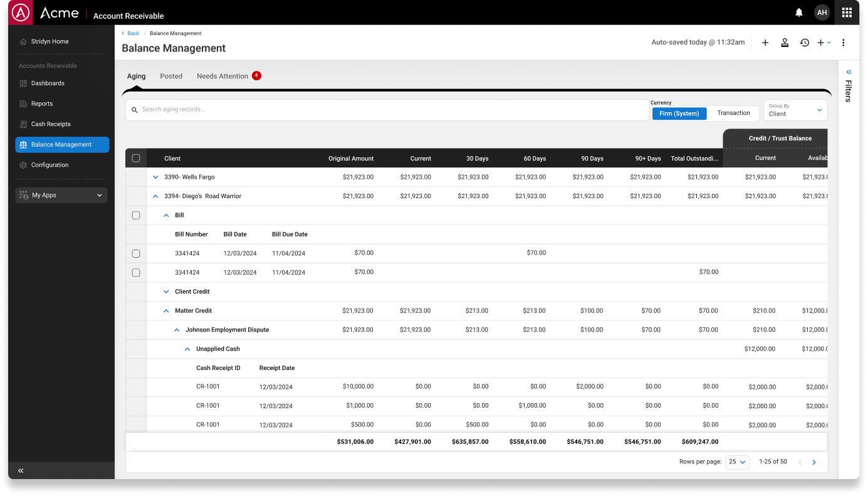Expand the Filters panel double chevron
The width and height of the screenshot is (868, 496).
tap(849, 72)
